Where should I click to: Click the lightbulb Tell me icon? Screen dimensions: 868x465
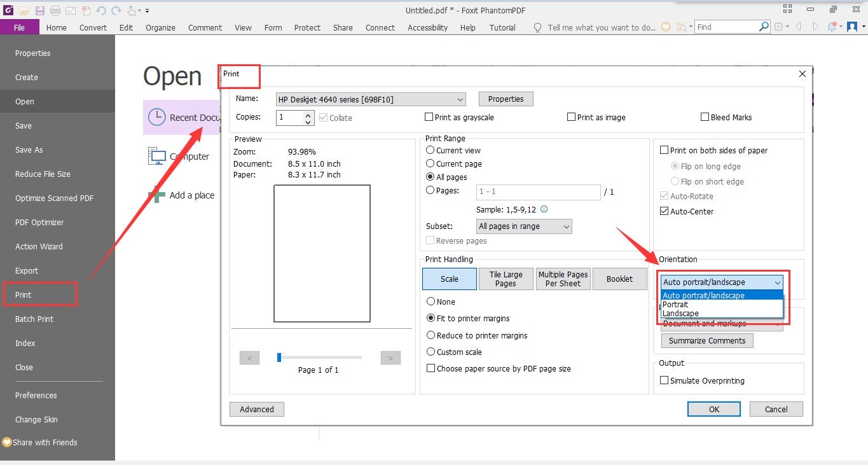point(538,27)
